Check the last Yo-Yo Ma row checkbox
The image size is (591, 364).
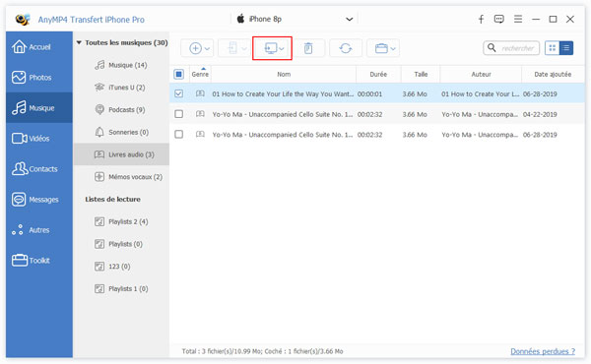pos(178,134)
